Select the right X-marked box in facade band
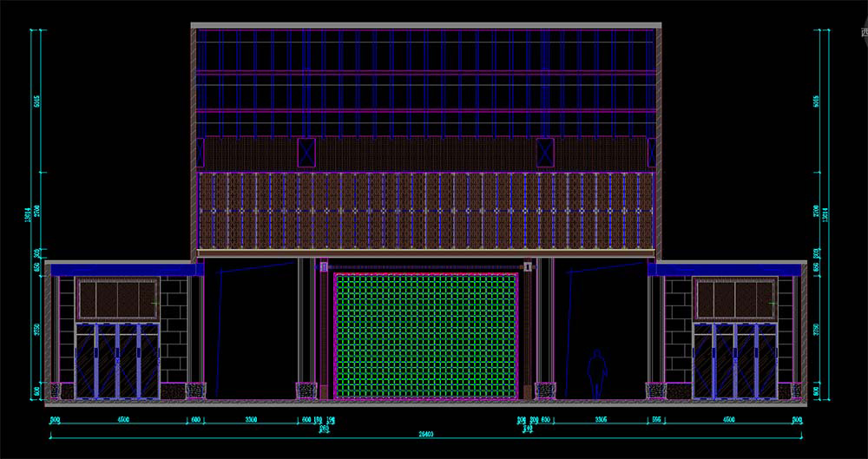Screen dimensions: 868x459 click(x=545, y=152)
